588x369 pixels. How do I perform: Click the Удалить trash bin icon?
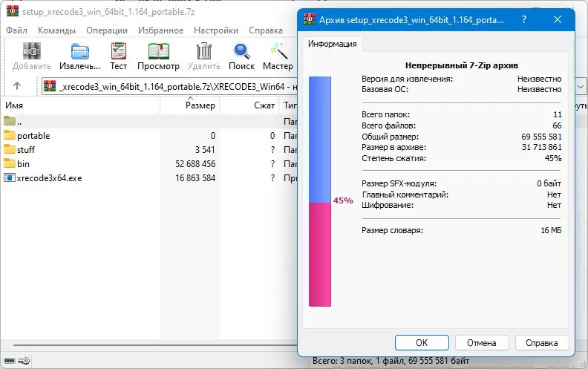pos(204,51)
